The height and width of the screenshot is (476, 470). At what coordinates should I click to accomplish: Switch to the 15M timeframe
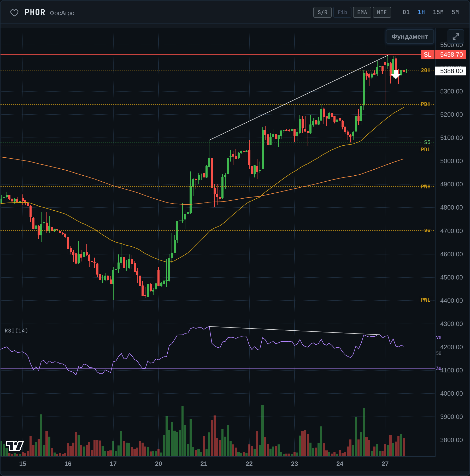click(x=438, y=12)
